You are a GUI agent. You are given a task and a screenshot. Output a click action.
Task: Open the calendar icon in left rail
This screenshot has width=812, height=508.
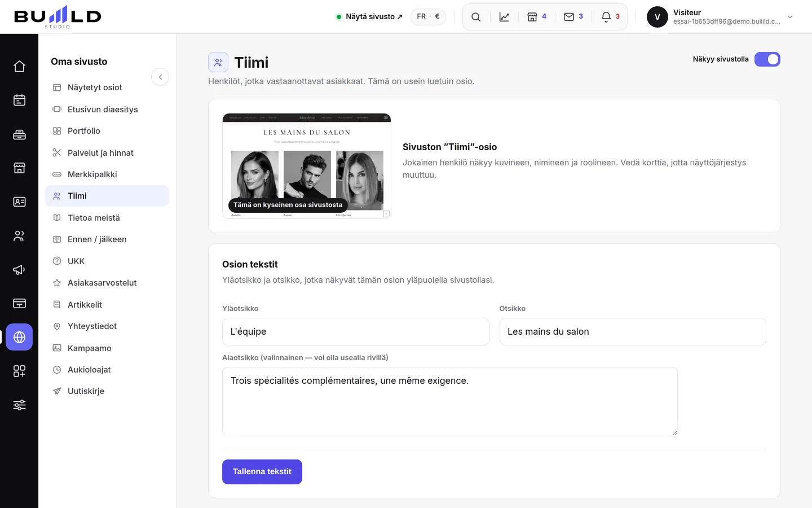[19, 100]
